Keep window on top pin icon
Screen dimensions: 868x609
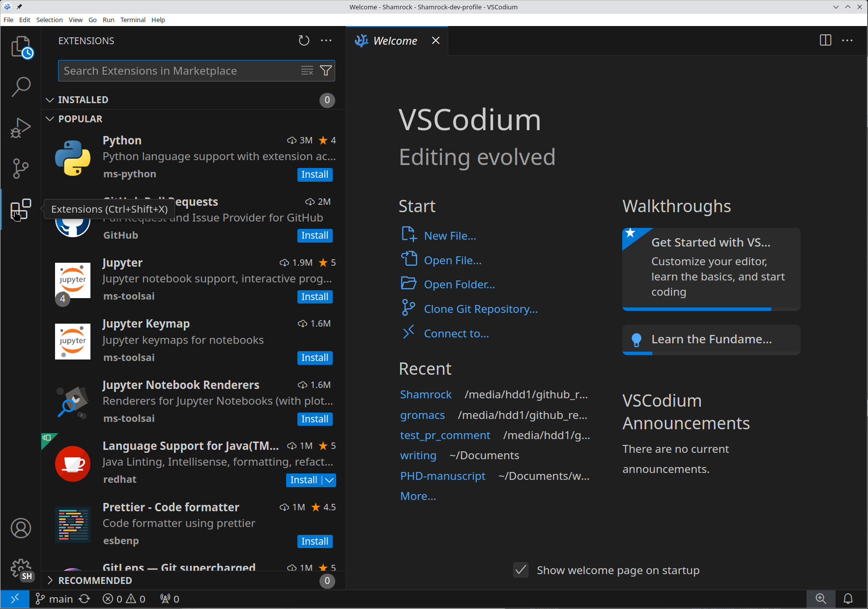tap(19, 7)
